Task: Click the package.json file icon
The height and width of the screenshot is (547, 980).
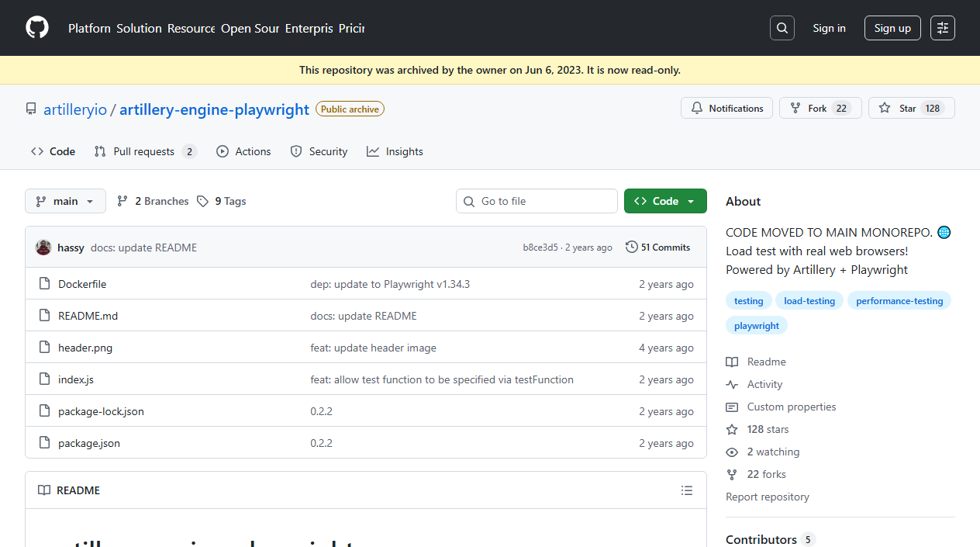Action: [x=44, y=443]
